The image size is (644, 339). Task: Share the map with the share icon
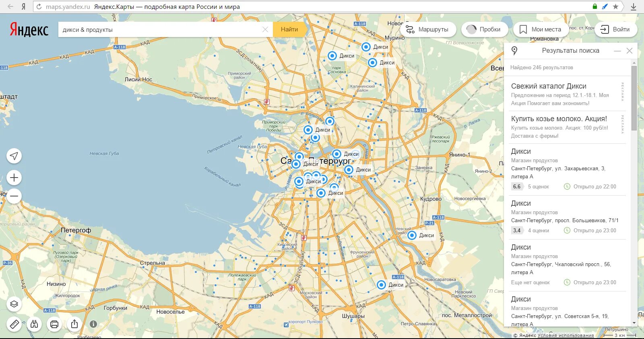[x=74, y=324]
